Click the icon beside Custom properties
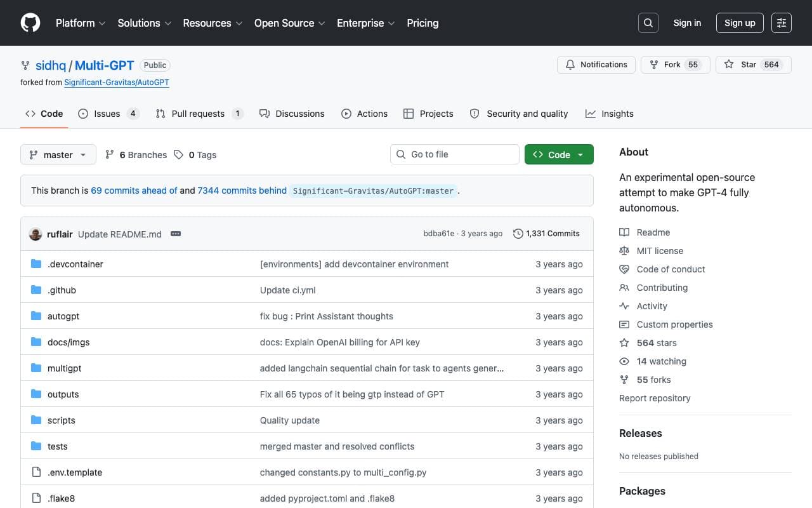Screen dimensions: 812x508 pyautogui.click(x=624, y=324)
